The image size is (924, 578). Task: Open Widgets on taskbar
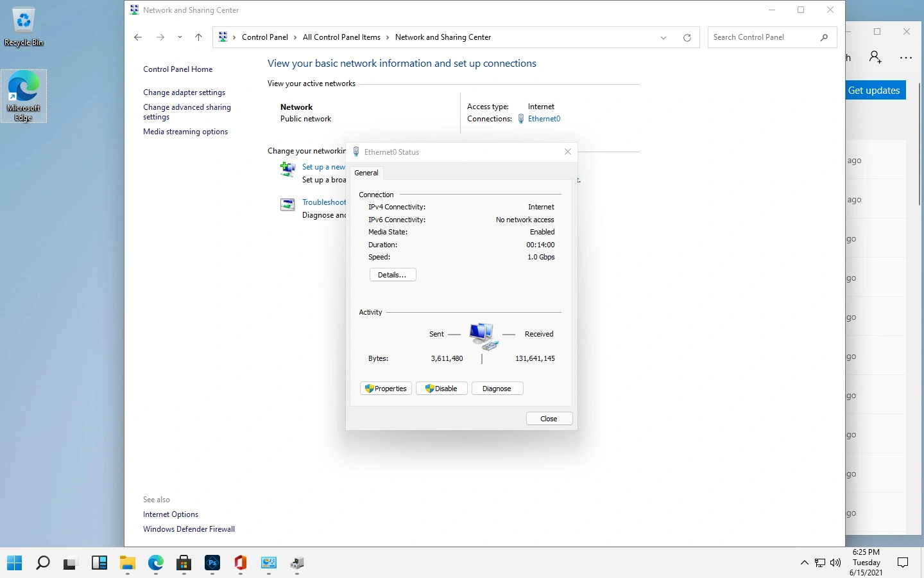[x=99, y=563]
